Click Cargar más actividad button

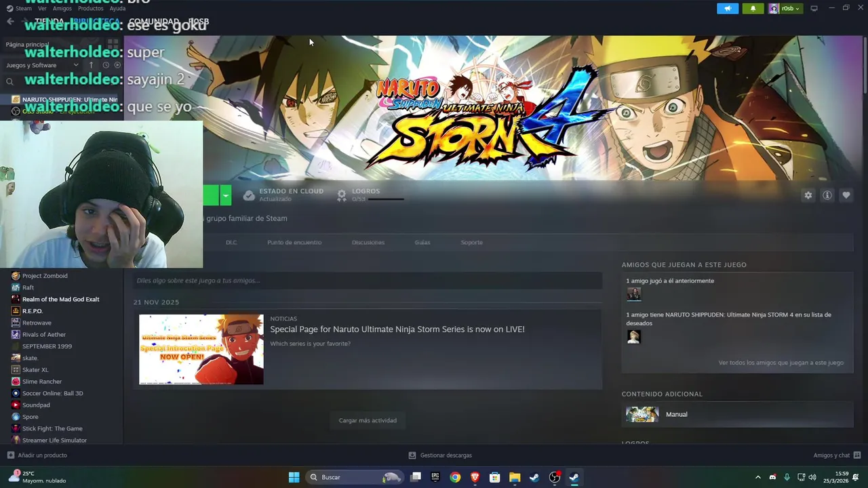pyautogui.click(x=368, y=420)
